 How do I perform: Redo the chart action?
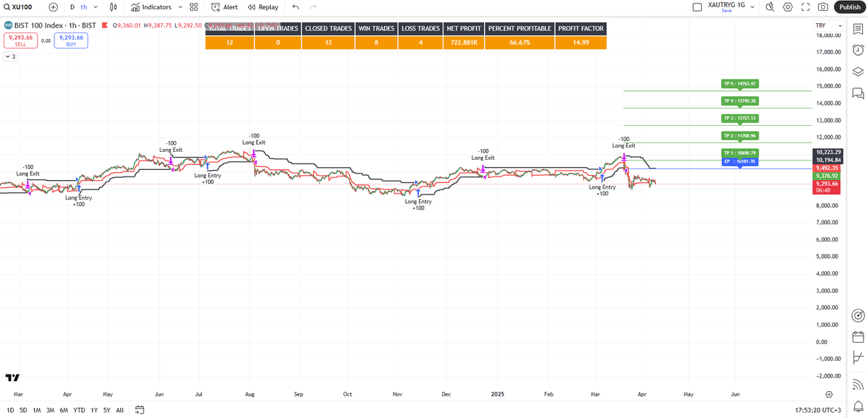(x=313, y=7)
